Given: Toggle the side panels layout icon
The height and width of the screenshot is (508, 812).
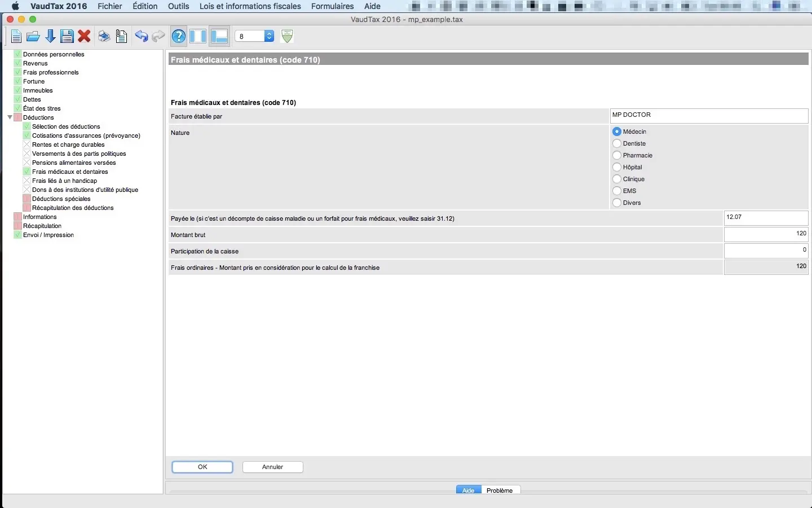Looking at the screenshot, I should [198, 37].
